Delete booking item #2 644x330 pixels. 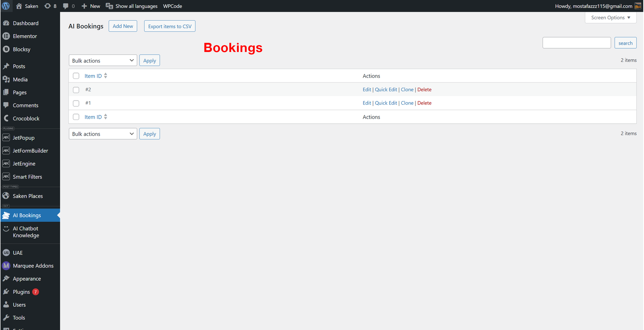pyautogui.click(x=424, y=90)
